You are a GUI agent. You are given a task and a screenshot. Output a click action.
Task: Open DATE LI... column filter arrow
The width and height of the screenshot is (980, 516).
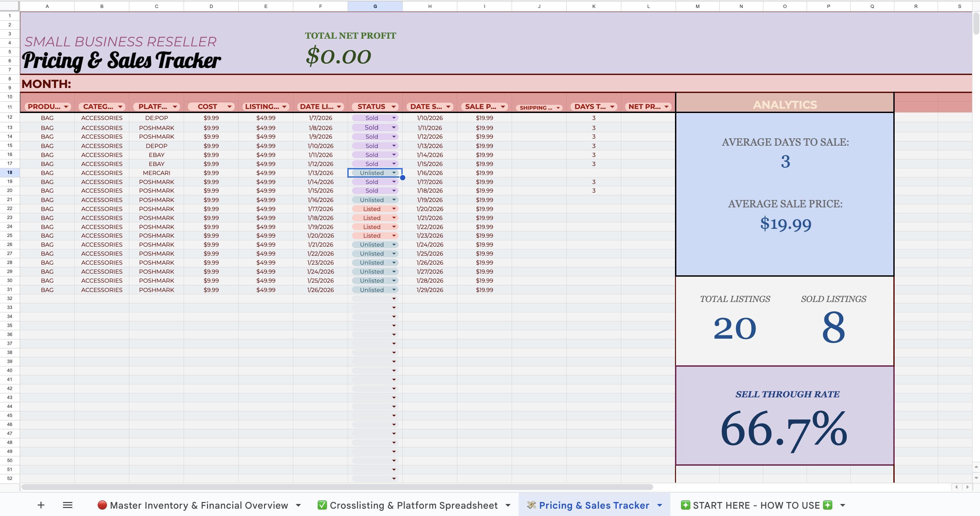pyautogui.click(x=339, y=107)
